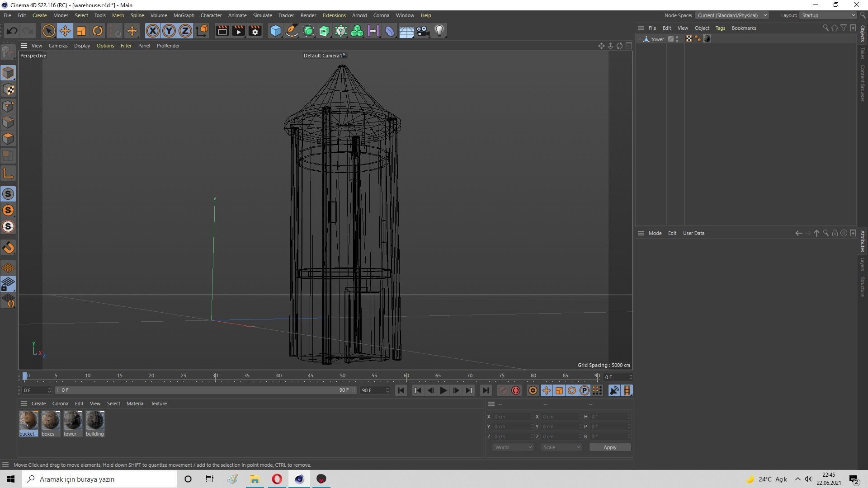The height and width of the screenshot is (488, 868).
Task: Open the Mesh menu
Action: tap(118, 15)
